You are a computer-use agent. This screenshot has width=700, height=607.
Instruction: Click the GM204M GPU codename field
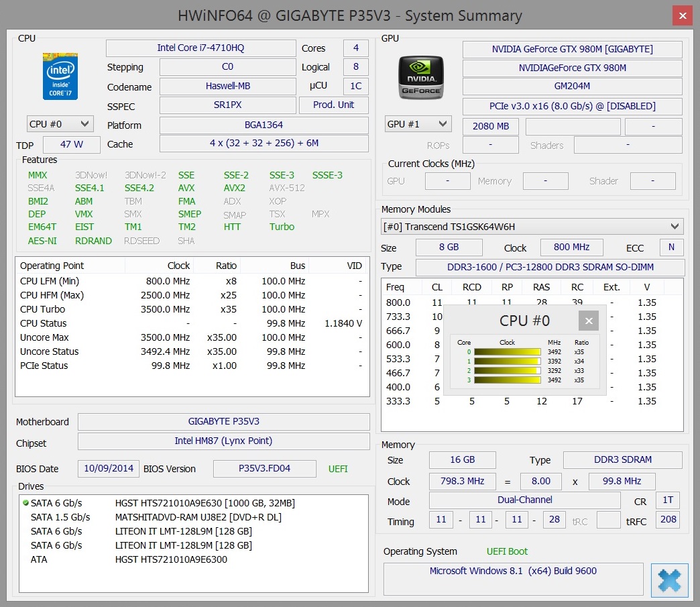(573, 87)
